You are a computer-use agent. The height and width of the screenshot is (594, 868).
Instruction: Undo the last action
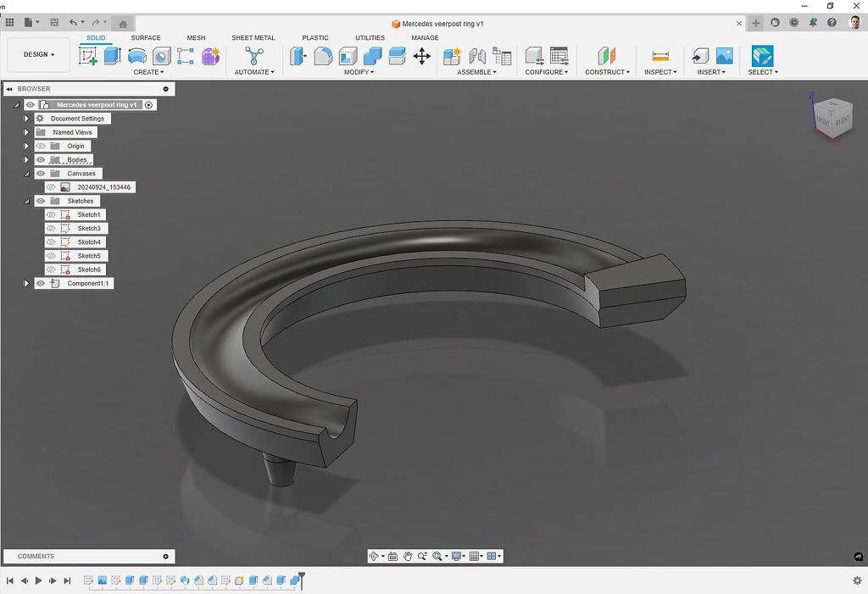click(x=73, y=23)
